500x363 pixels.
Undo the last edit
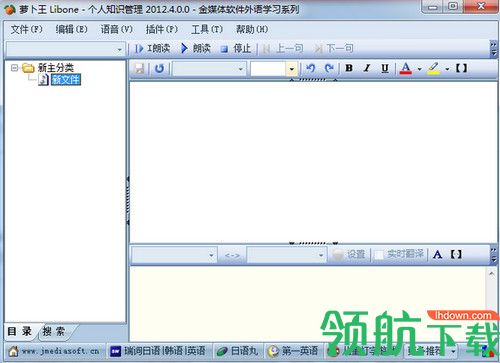(311, 68)
